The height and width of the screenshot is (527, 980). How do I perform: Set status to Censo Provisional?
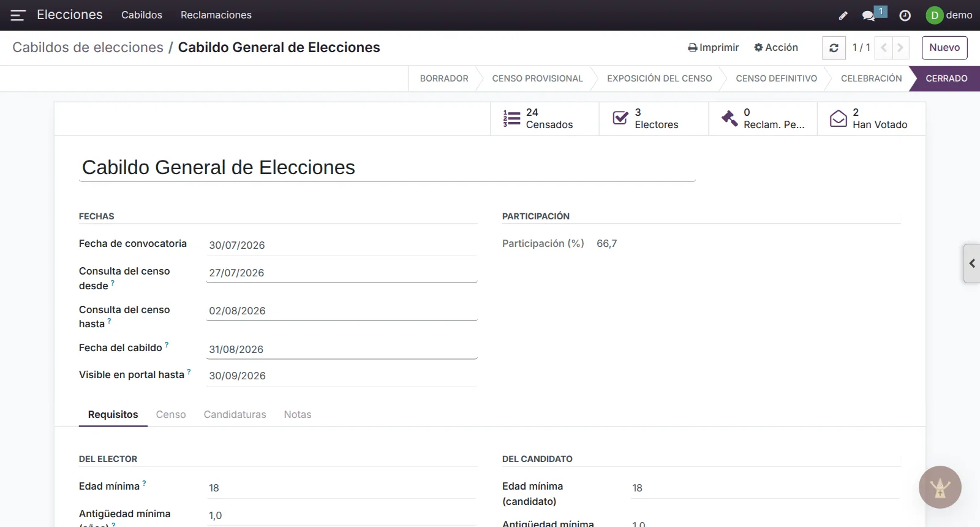coord(538,78)
